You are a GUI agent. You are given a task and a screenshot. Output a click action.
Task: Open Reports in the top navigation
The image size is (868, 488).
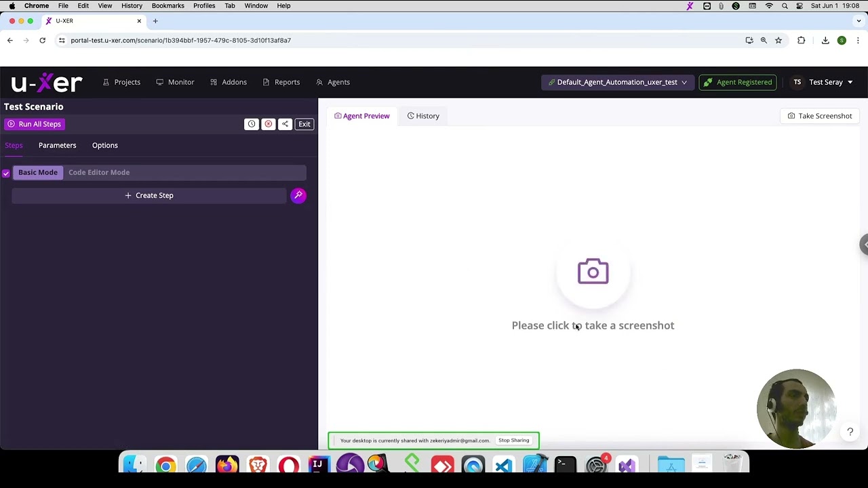click(x=281, y=82)
